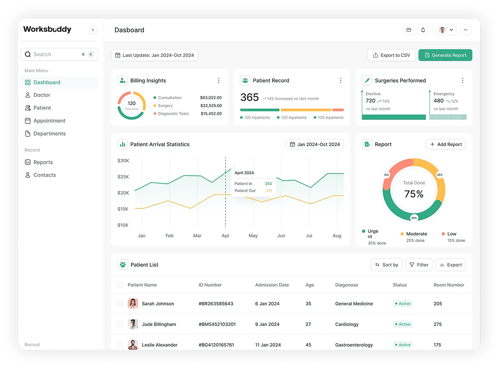500x368 pixels.
Task: Click the Generate Report button
Action: tap(445, 55)
